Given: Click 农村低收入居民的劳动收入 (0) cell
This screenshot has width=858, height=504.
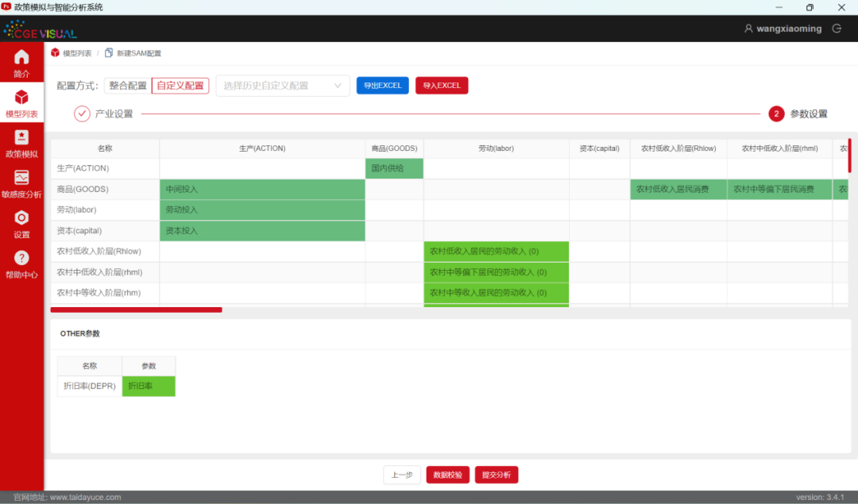Looking at the screenshot, I should click(x=497, y=252).
